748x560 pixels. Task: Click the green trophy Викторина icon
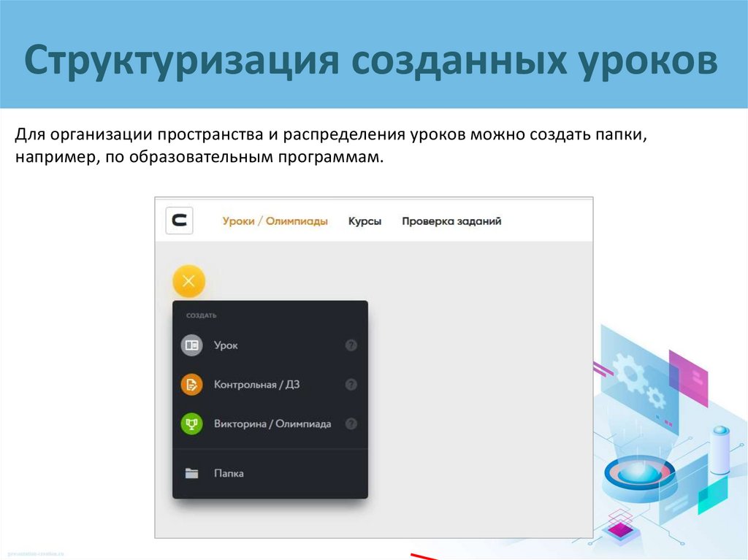(x=191, y=423)
